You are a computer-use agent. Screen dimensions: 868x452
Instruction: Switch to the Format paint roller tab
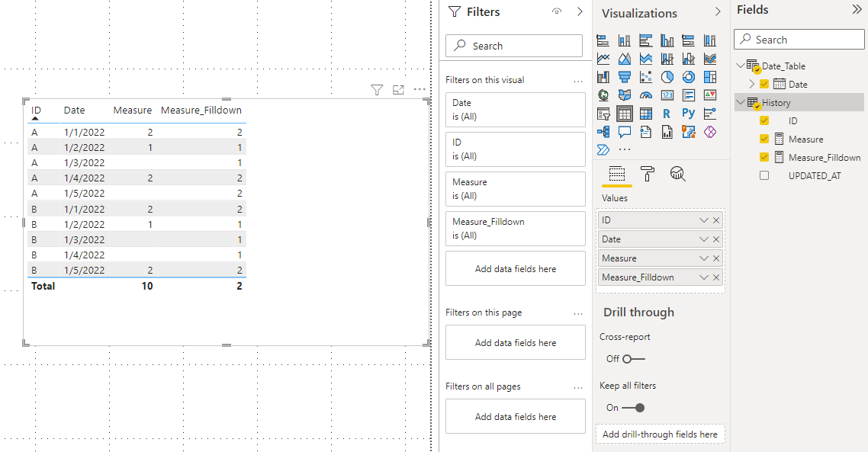(647, 174)
